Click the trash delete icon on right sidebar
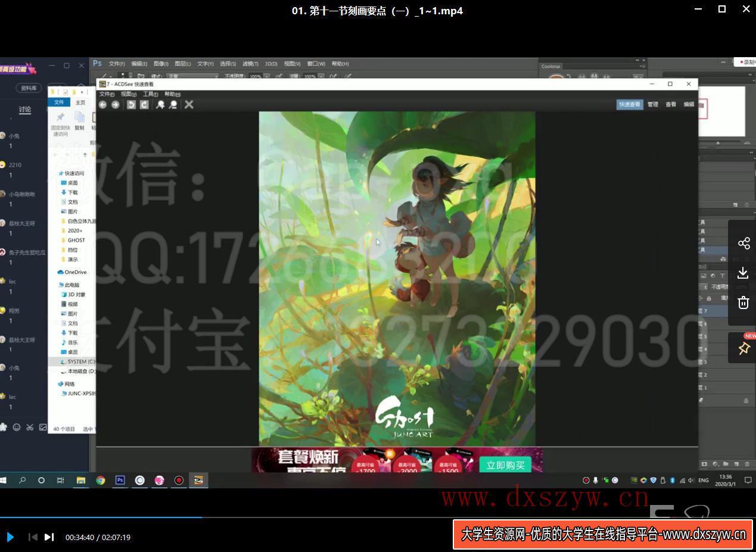Viewport: 756px width, 552px height. tap(743, 302)
